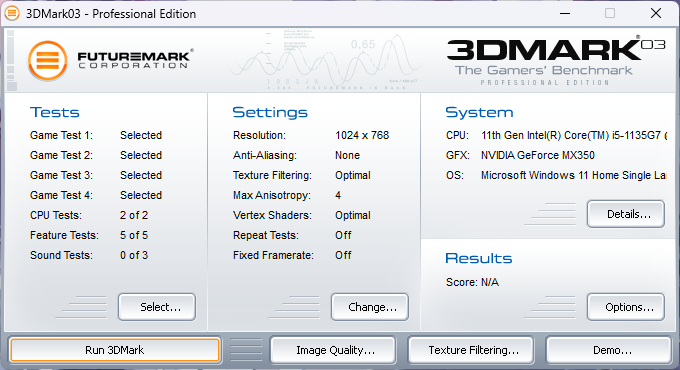Click the Texture Filtering value Optimal
Screen dimensions: 680x370
click(353, 175)
